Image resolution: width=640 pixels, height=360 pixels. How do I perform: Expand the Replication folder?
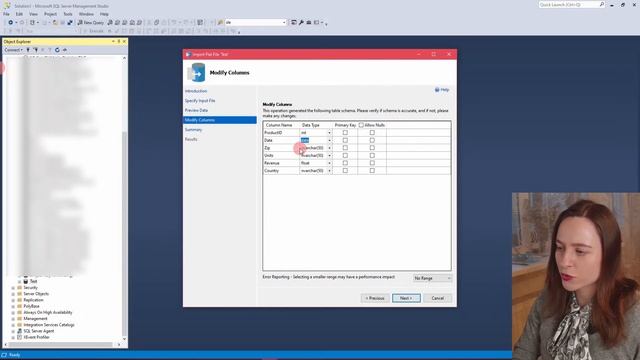(13, 300)
